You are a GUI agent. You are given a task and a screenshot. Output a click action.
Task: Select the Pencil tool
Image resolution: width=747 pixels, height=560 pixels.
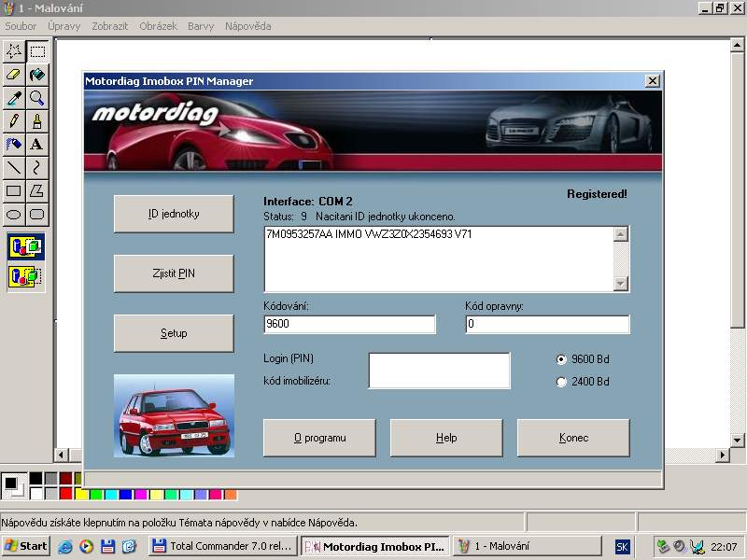(x=14, y=121)
